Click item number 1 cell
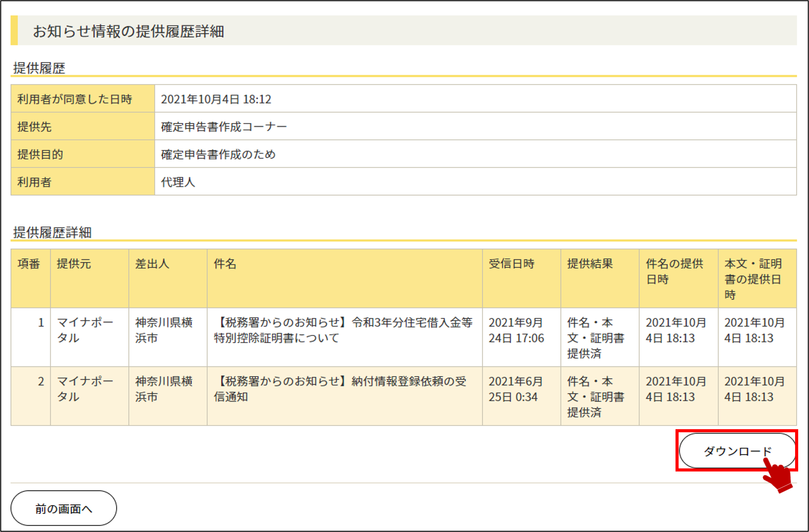This screenshot has height=532, width=809. (x=31, y=337)
